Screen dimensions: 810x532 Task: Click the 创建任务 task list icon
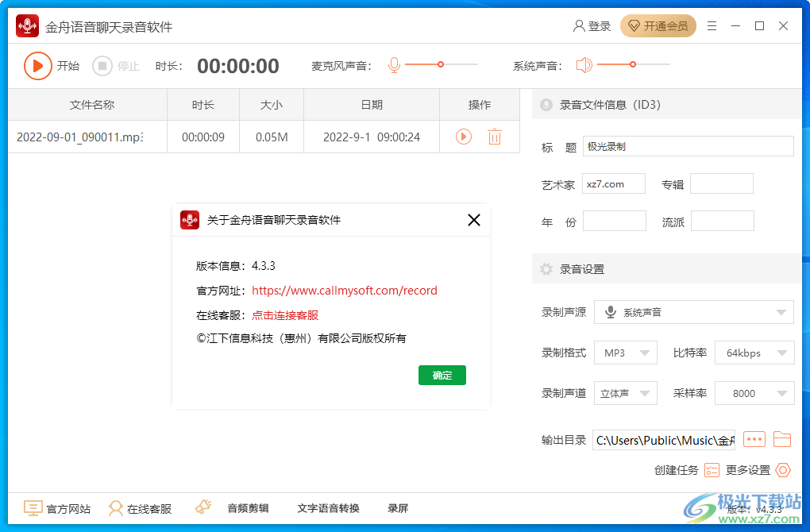tap(712, 470)
